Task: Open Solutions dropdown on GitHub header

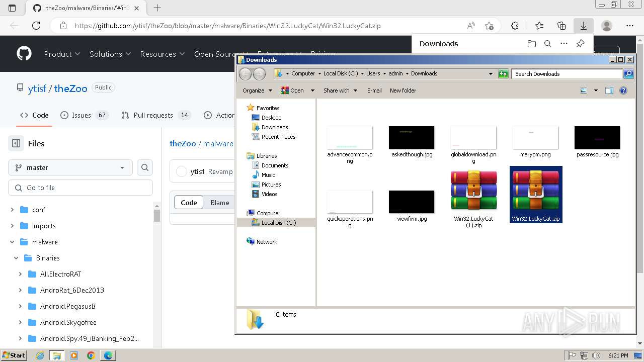Action: pos(110,54)
